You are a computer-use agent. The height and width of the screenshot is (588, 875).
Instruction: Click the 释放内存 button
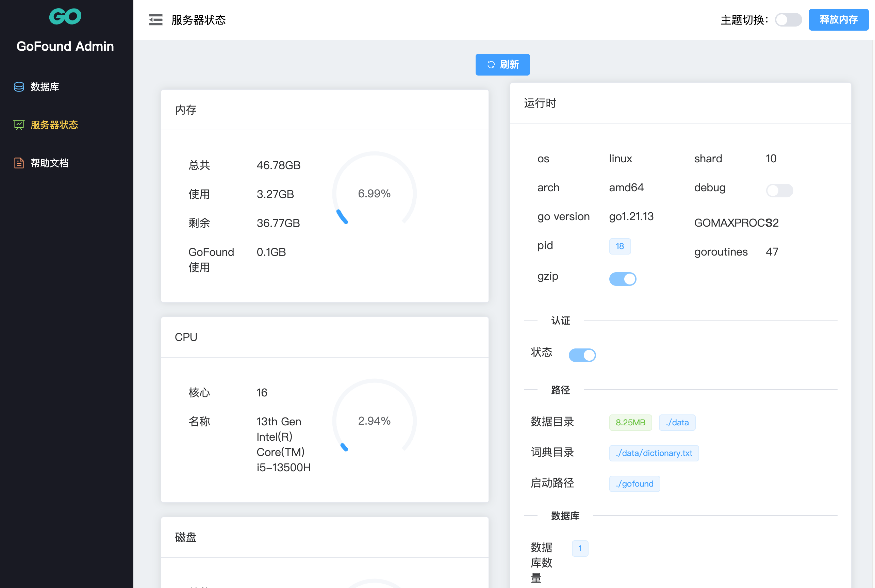(x=839, y=20)
